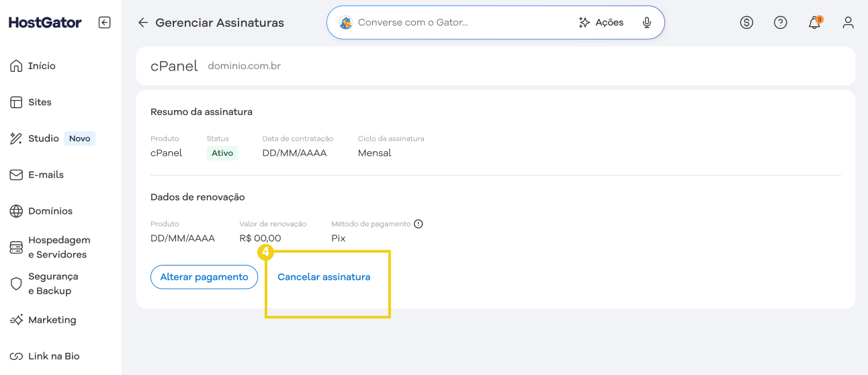Open Studio in the sidebar

click(x=44, y=138)
